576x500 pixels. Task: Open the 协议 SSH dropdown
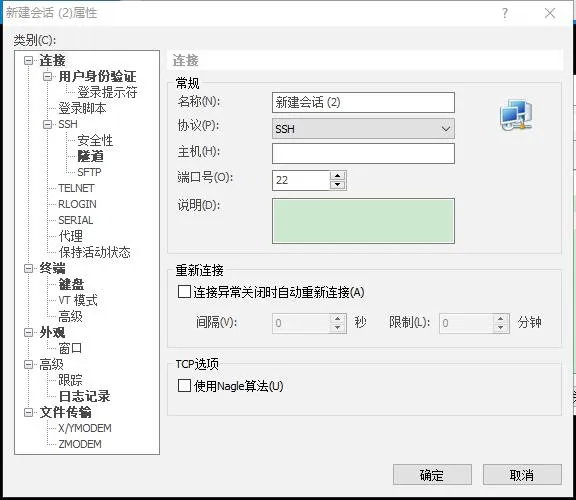[363, 129]
